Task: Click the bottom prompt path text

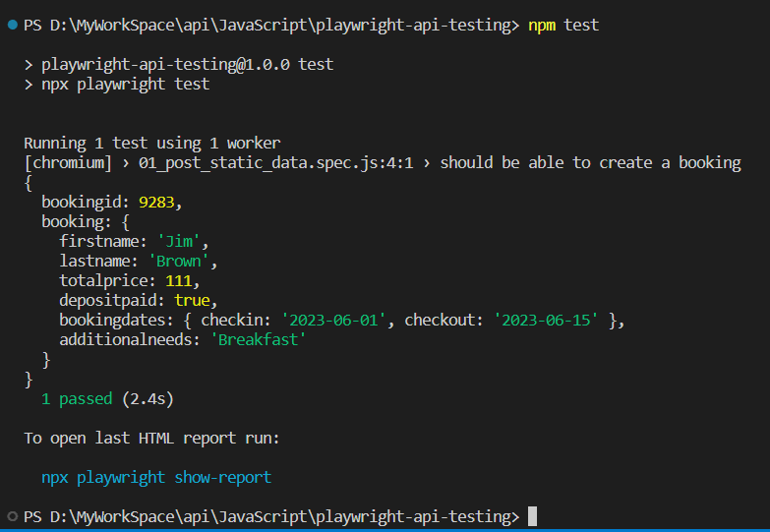Action: pyautogui.click(x=271, y=516)
